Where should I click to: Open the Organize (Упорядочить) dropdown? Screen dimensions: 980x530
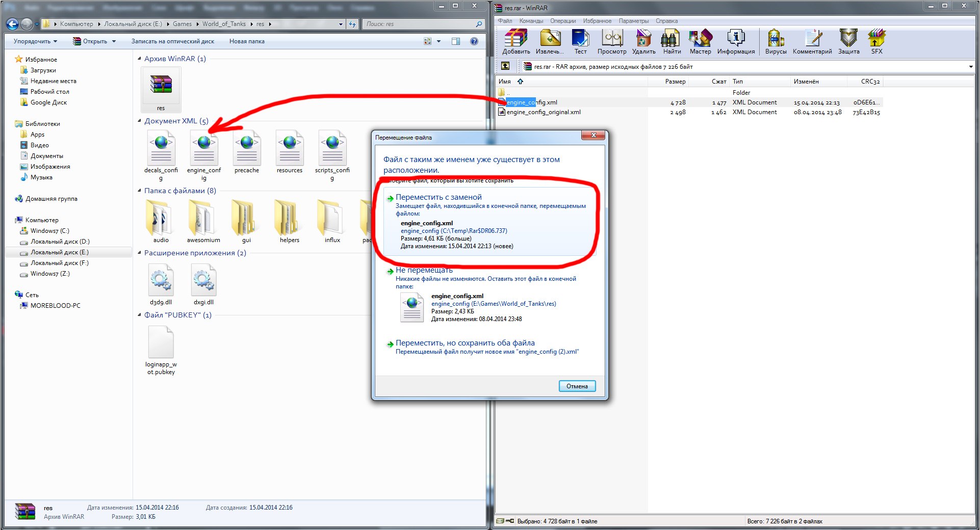(x=35, y=41)
